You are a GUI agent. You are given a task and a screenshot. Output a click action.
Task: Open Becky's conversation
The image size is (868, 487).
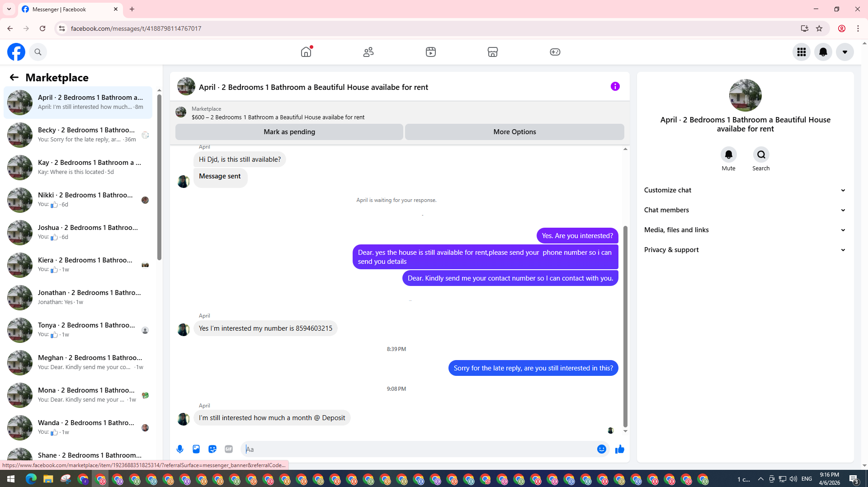pos(78,135)
